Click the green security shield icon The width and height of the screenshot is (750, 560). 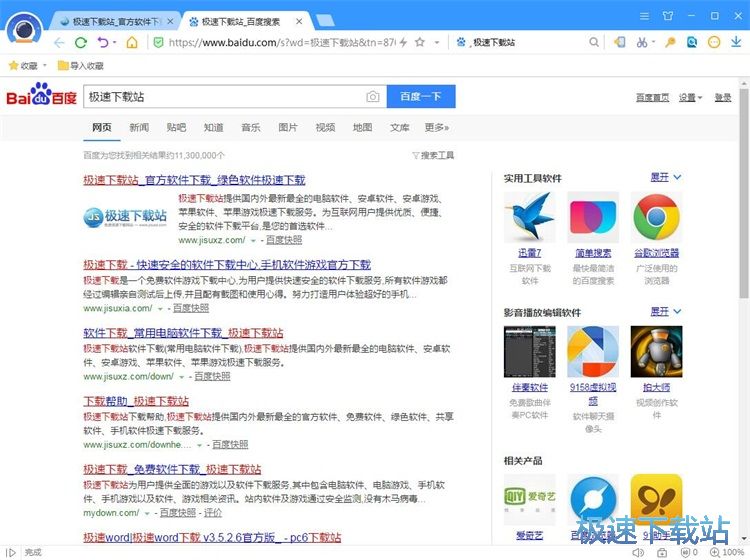point(158,43)
